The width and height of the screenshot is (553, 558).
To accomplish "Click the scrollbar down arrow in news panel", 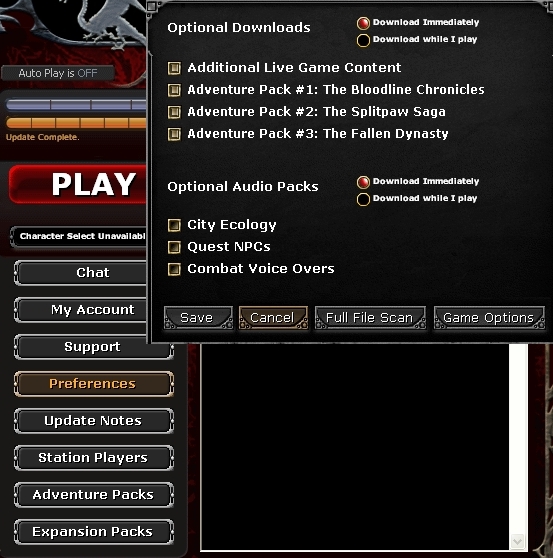I will pyautogui.click(x=517, y=541).
